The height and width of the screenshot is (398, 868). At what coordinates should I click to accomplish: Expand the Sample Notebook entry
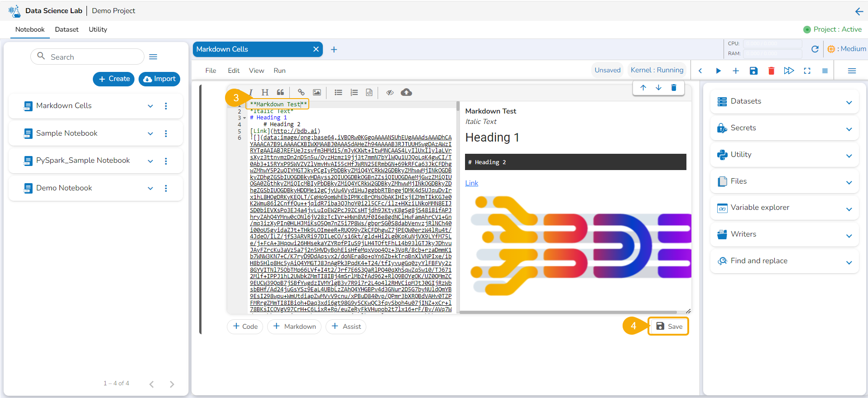point(150,133)
